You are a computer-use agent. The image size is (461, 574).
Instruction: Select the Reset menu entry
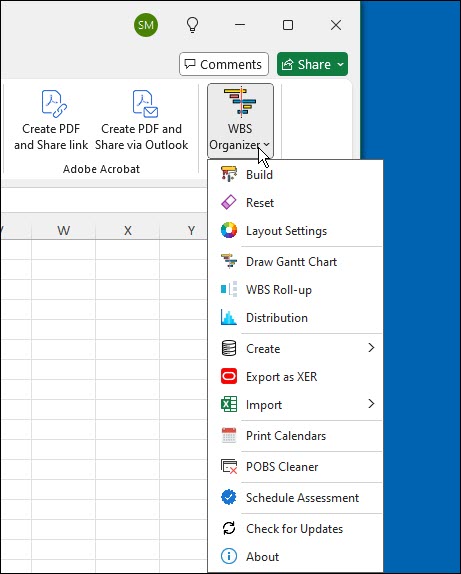click(x=295, y=202)
